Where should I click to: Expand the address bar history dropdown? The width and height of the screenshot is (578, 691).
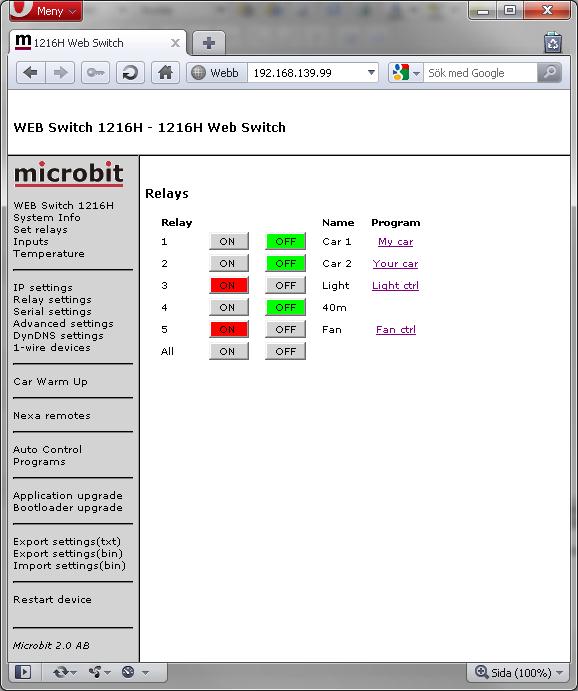tap(371, 73)
